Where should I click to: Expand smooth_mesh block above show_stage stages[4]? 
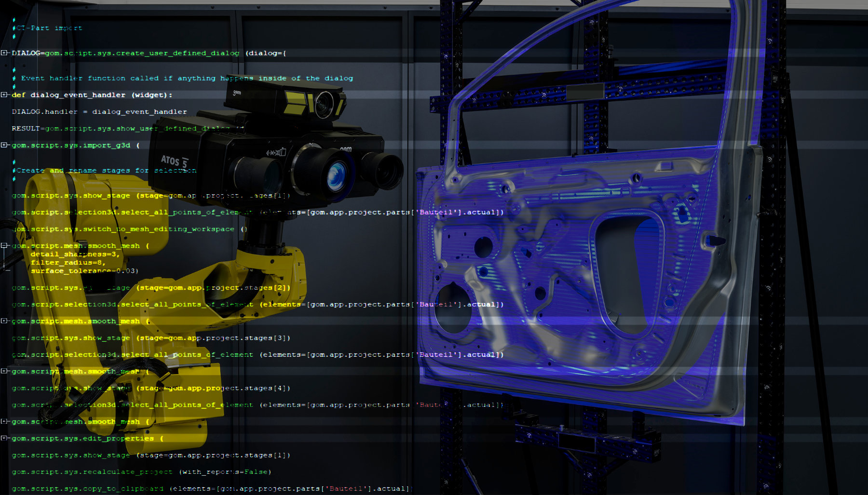pos(4,371)
